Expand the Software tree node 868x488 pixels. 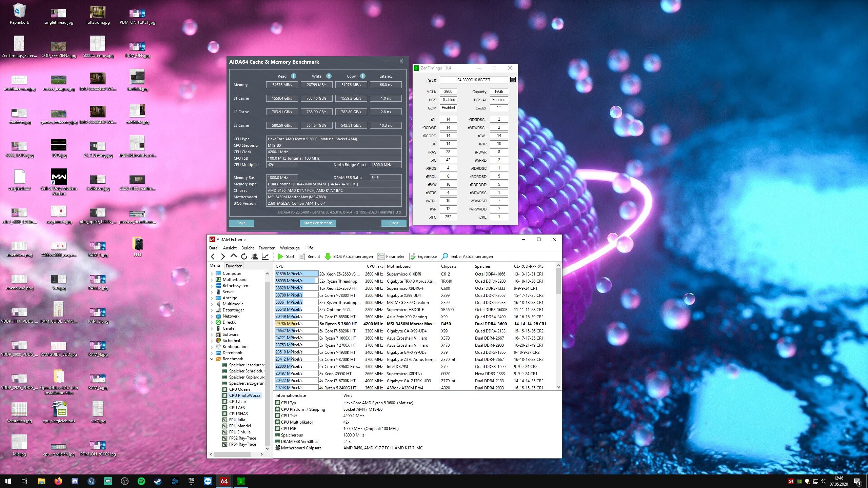212,334
